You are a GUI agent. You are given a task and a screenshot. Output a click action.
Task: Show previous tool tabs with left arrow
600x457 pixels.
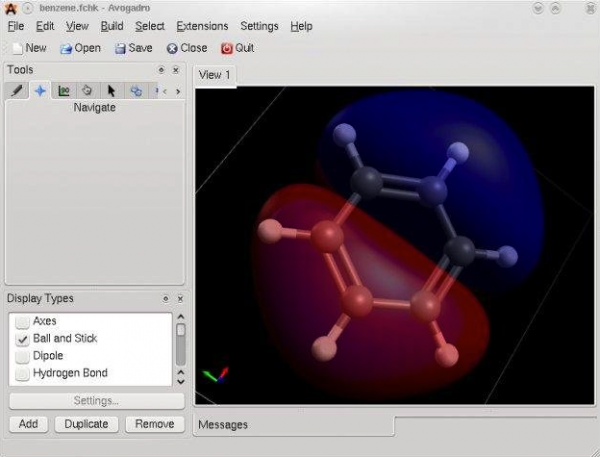[165, 91]
